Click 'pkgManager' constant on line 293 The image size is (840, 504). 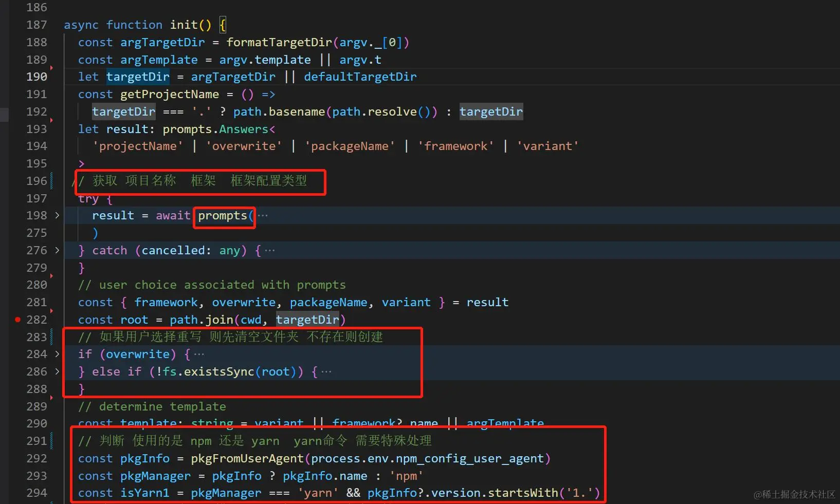coord(155,476)
